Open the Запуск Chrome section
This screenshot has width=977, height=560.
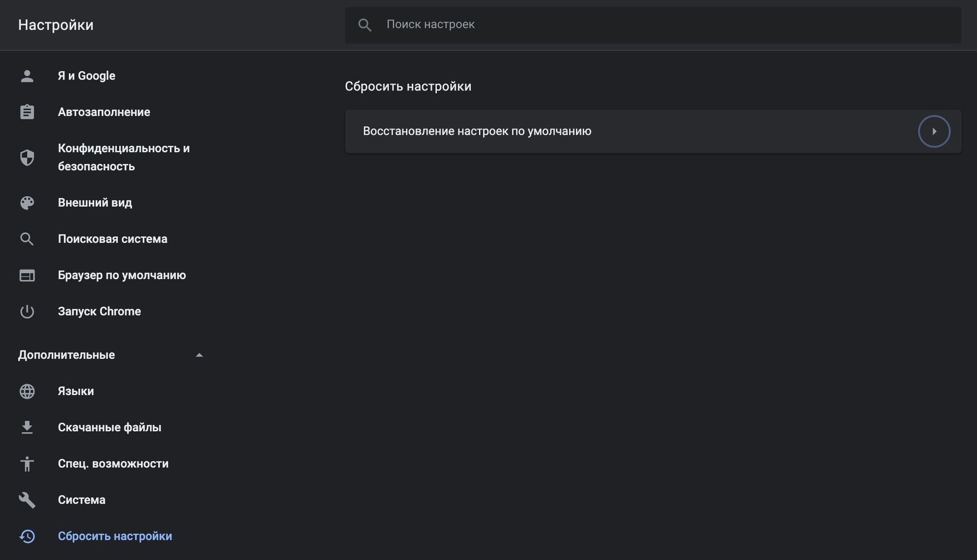99,311
